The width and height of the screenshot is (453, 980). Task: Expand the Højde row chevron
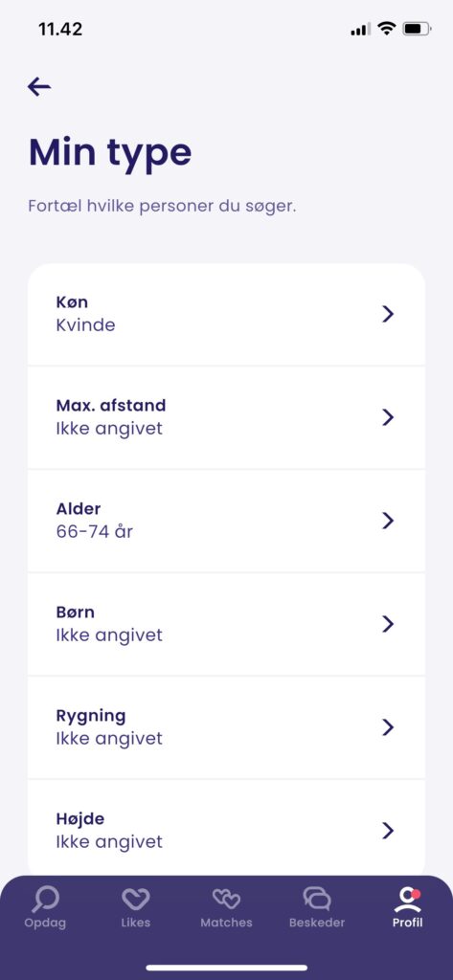(388, 830)
